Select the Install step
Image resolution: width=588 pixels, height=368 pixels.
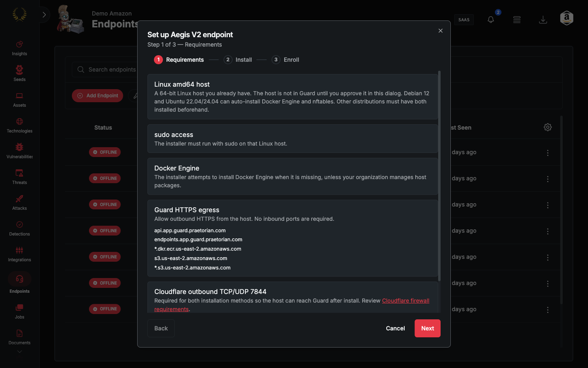(238, 60)
